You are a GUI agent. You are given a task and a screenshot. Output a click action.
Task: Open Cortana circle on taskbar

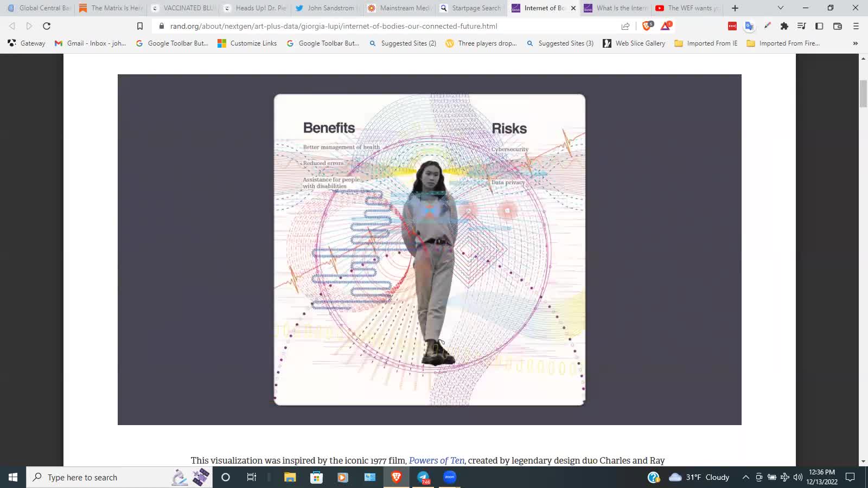point(226,477)
